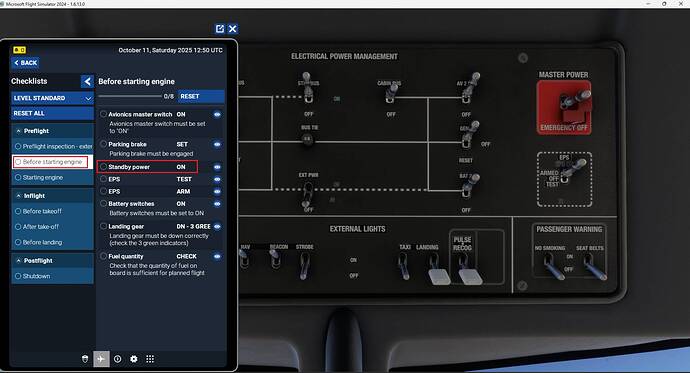This screenshot has width=690, height=373.
Task: Click the eye icon for EPS TEST
Action: (x=217, y=179)
